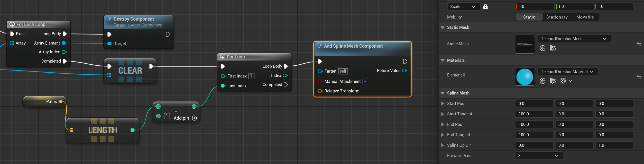Set Mobility to Movable

point(585,17)
